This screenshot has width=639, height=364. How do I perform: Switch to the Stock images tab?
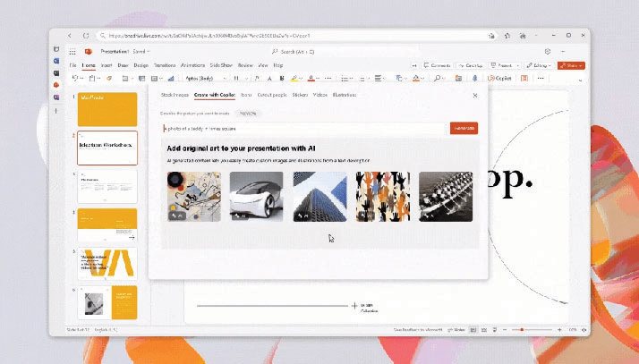174,94
